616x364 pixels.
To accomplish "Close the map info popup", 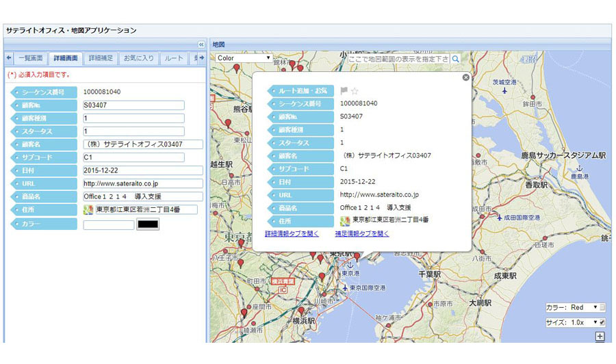I will pos(466,77).
